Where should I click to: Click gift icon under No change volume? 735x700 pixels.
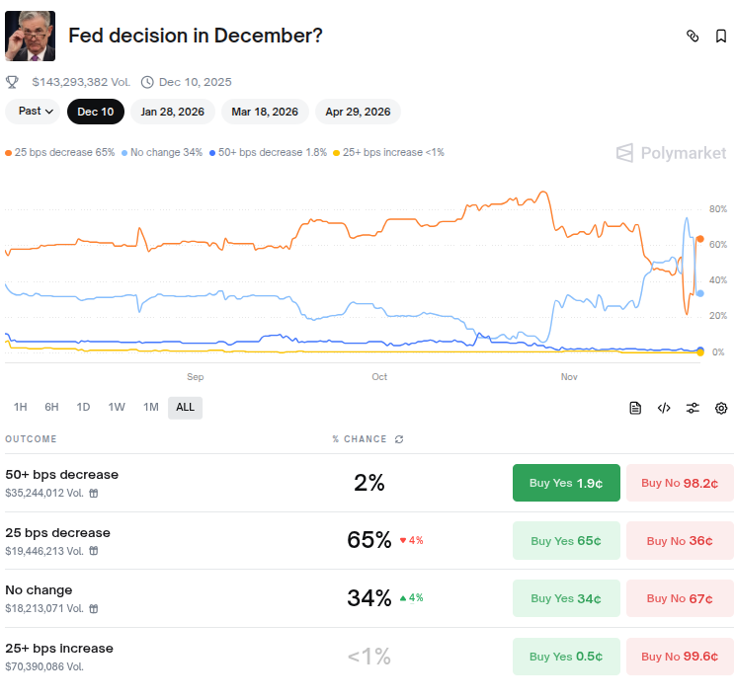point(94,608)
